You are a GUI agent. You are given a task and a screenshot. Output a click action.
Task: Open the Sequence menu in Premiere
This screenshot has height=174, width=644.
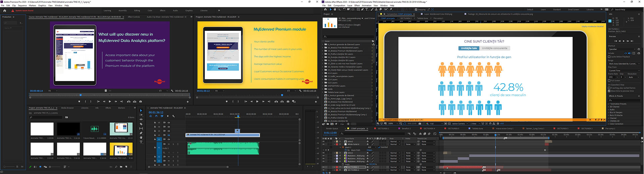tap(22, 5)
